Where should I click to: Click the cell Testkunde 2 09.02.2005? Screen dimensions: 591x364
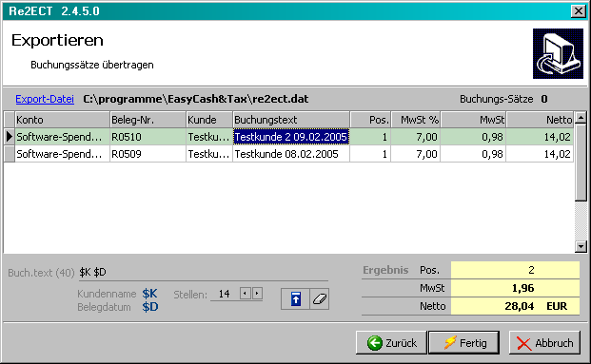tap(291, 137)
